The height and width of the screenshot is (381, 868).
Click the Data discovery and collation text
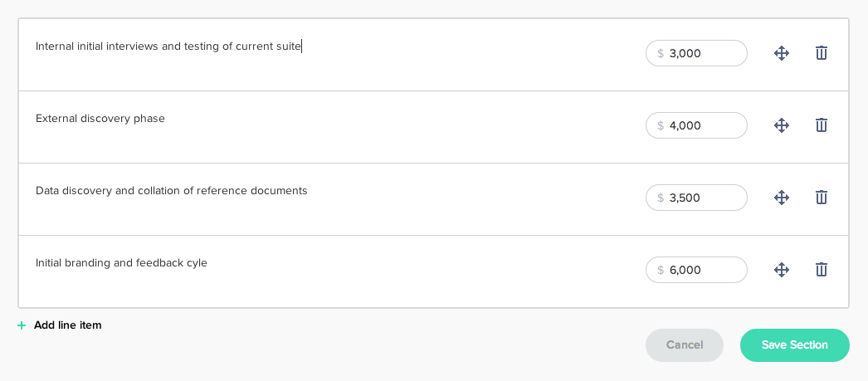pyautogui.click(x=171, y=191)
